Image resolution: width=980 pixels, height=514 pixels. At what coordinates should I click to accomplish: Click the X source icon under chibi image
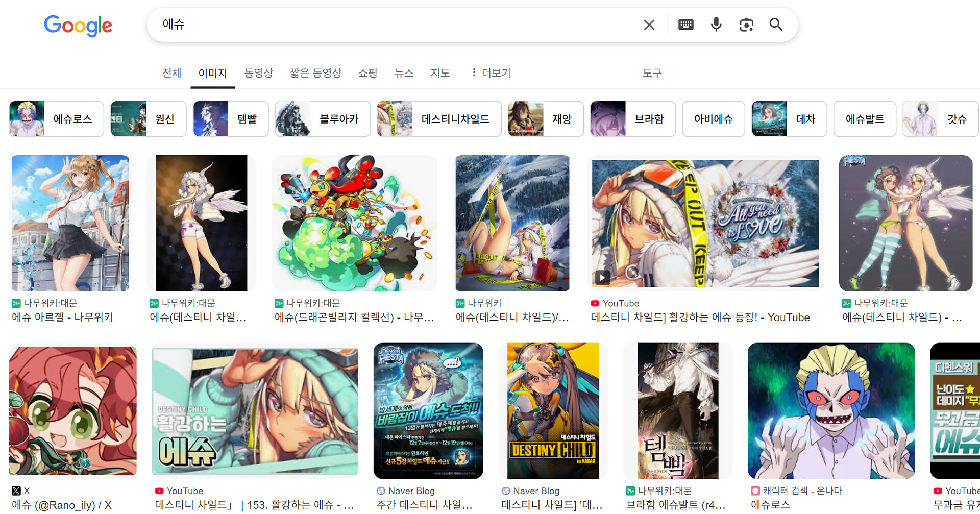pyautogui.click(x=16, y=491)
